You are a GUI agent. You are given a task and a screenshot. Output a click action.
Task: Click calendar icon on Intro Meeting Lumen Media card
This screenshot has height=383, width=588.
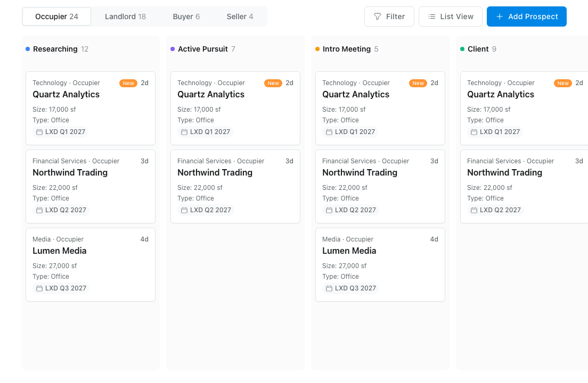(329, 288)
